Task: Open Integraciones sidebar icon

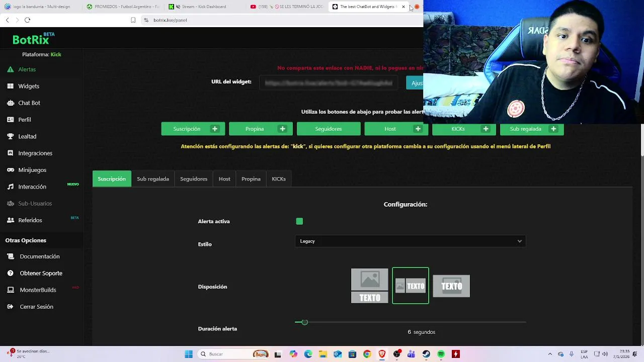Action: pos(10,153)
